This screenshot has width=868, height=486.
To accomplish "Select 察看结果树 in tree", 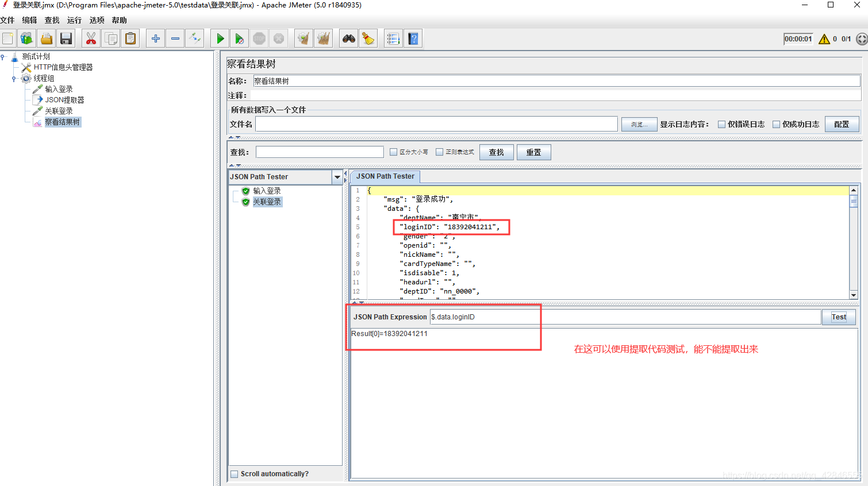I will click(x=63, y=122).
